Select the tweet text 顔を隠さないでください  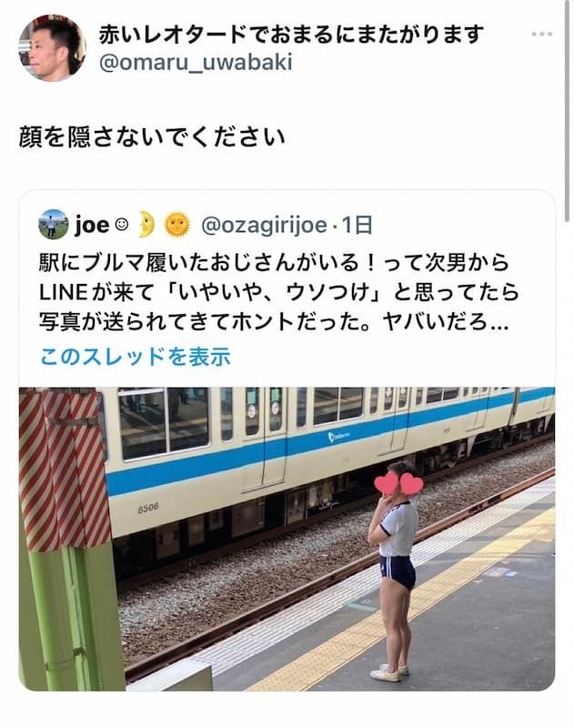point(152,138)
